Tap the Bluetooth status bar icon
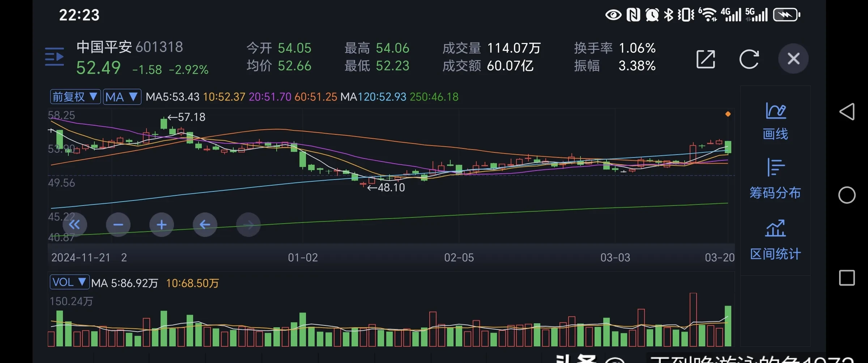This screenshot has width=868, height=363. tap(669, 15)
